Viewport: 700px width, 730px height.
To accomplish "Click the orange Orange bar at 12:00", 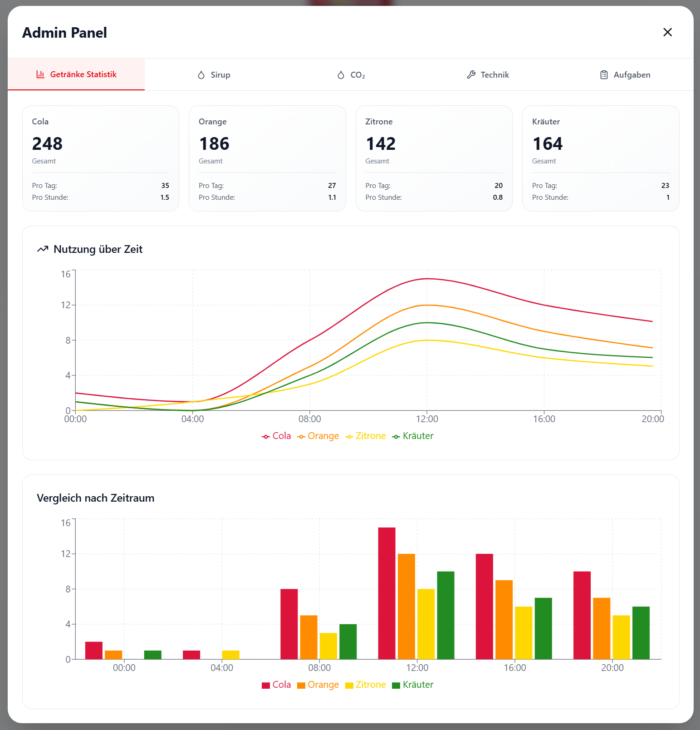I will click(406, 607).
